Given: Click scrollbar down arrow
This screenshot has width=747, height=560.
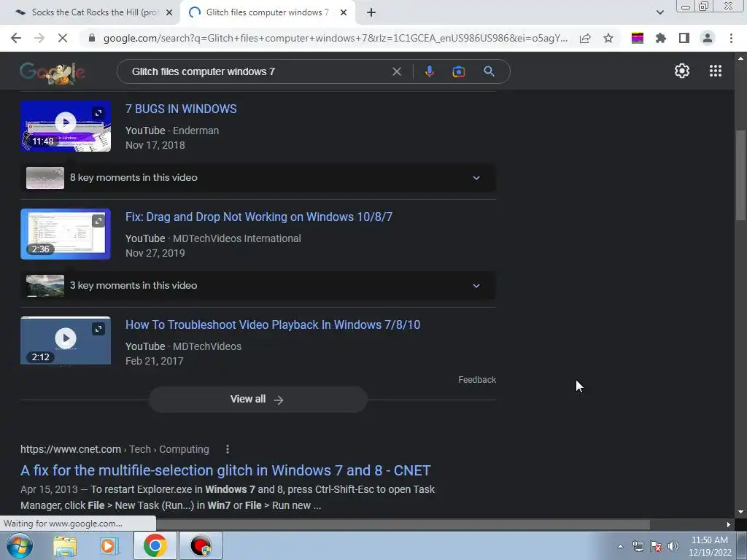Looking at the screenshot, I should click(740, 512).
